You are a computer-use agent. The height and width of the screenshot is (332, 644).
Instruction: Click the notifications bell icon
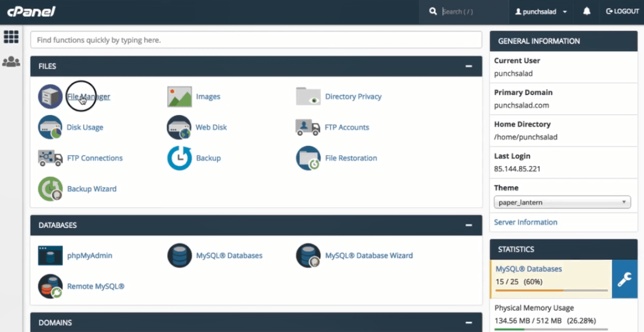587,11
